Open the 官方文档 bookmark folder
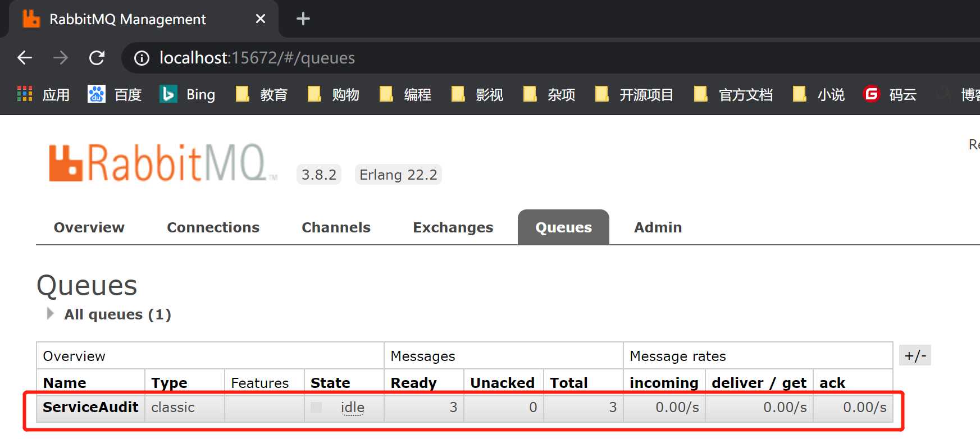Image resolution: width=980 pixels, height=439 pixels. (733, 94)
